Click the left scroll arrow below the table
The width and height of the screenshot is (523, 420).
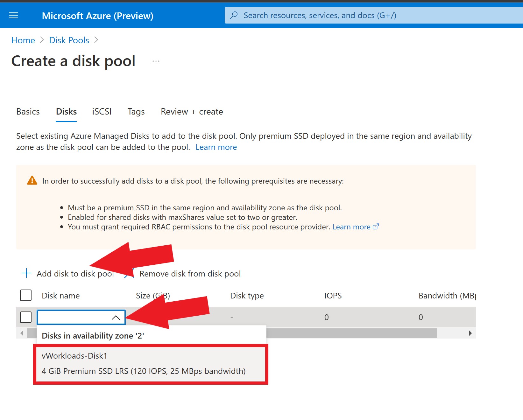(x=22, y=333)
